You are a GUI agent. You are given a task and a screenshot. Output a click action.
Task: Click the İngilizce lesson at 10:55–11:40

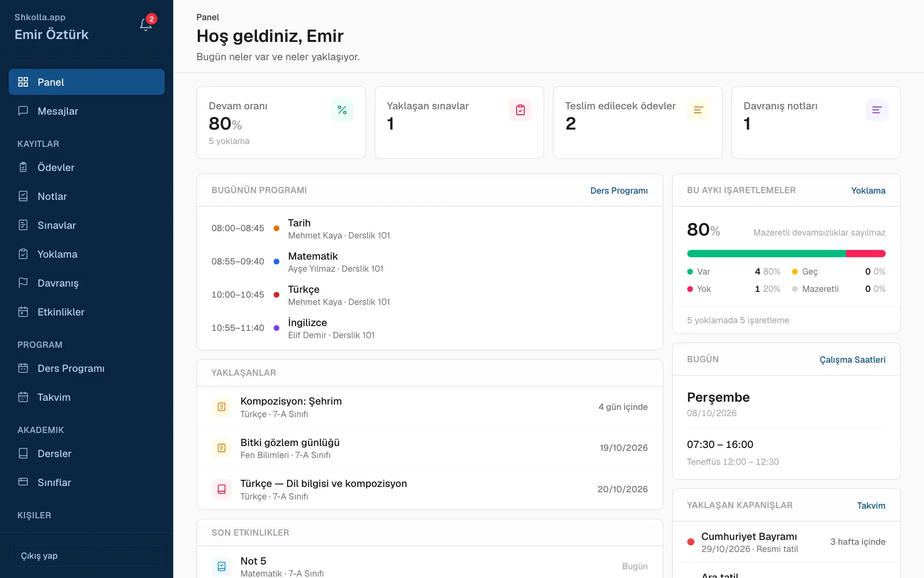click(x=430, y=328)
